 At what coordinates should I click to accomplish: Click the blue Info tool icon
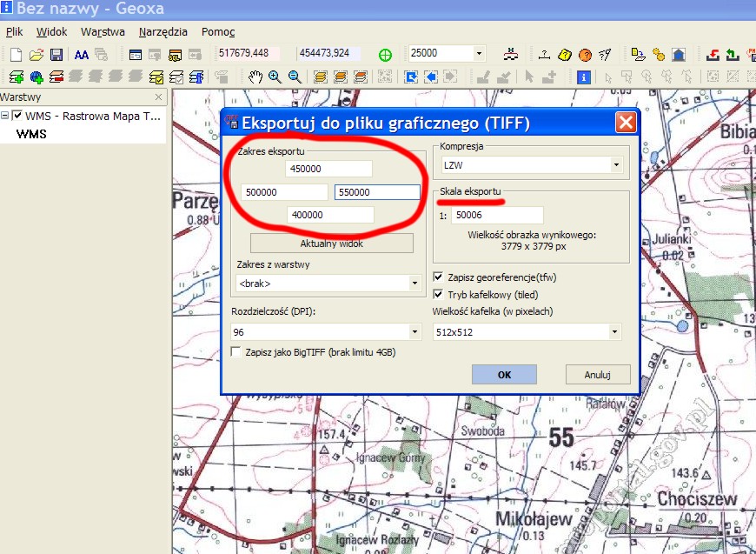point(584,77)
